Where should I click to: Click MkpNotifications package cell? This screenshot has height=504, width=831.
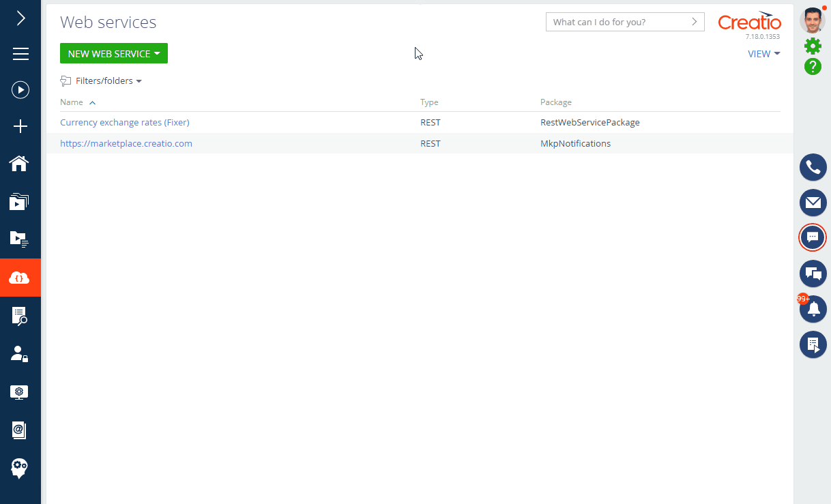(x=575, y=144)
